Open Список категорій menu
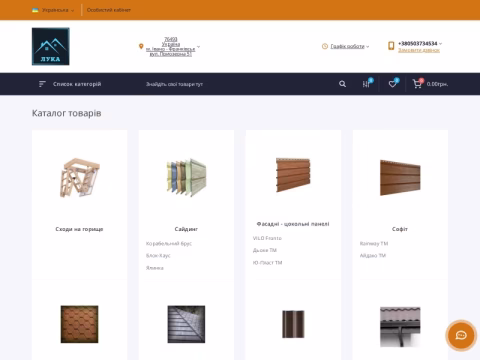Image resolution: width=480 pixels, height=360 pixels. [x=77, y=84]
